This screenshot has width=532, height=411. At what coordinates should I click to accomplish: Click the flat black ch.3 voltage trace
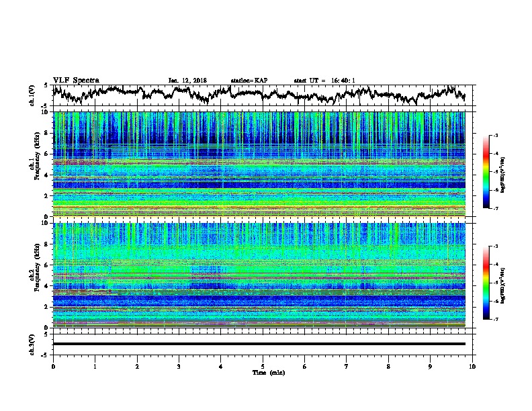[x=259, y=344]
